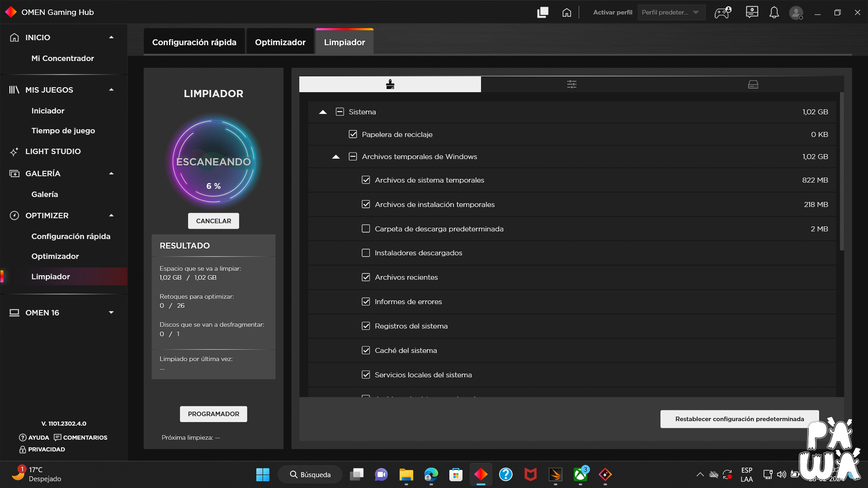Collapse the GALERÍA sidebar section
Viewport: 868px width, 488px height.
111,173
